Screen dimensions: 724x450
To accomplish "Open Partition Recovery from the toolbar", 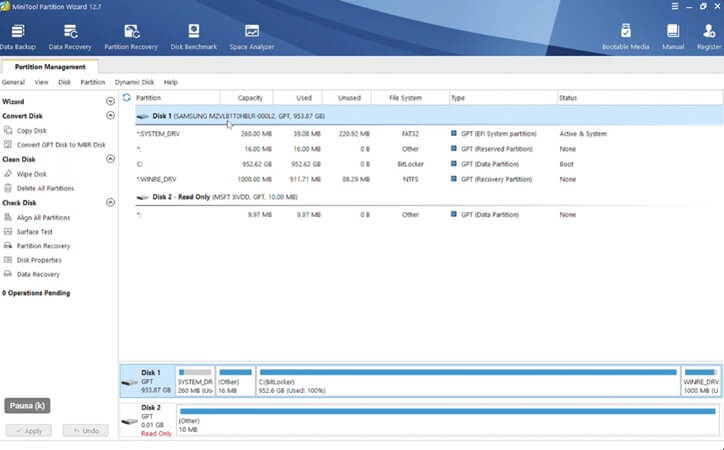I will [131, 37].
